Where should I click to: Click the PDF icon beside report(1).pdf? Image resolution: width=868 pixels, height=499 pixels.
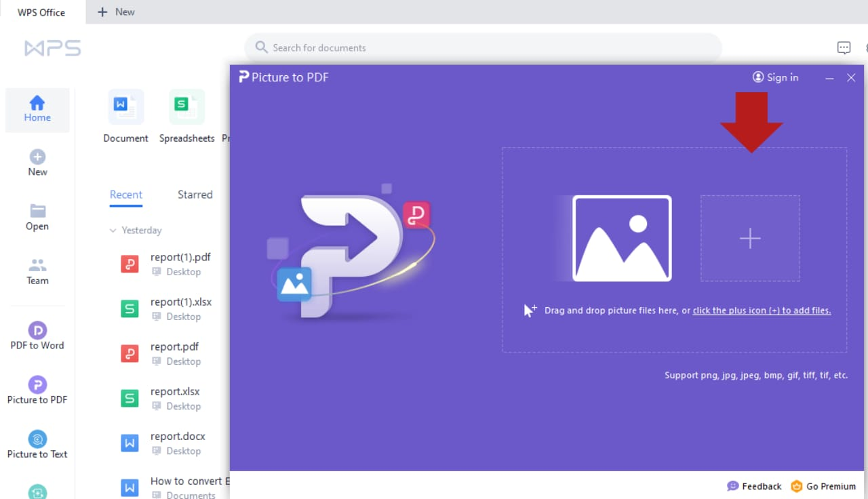click(130, 264)
